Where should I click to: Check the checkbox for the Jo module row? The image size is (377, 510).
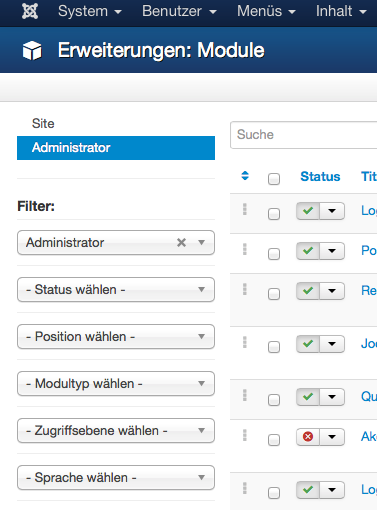[x=274, y=347]
